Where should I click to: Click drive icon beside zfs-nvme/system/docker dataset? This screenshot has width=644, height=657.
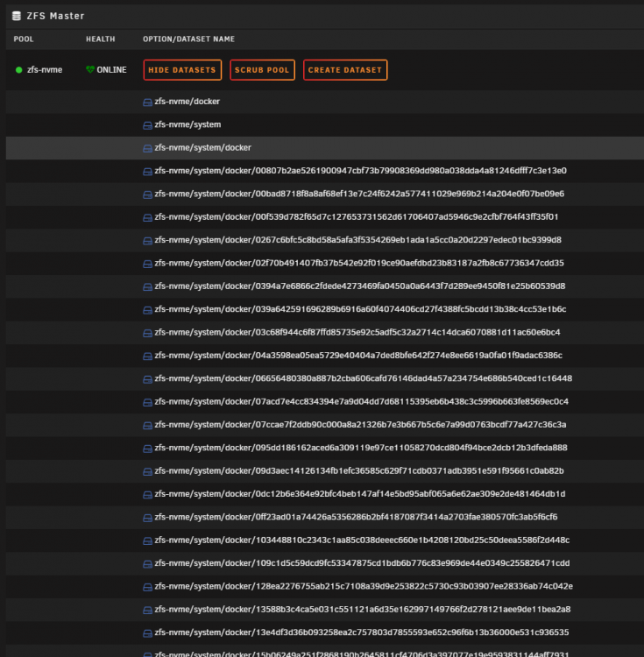147,148
